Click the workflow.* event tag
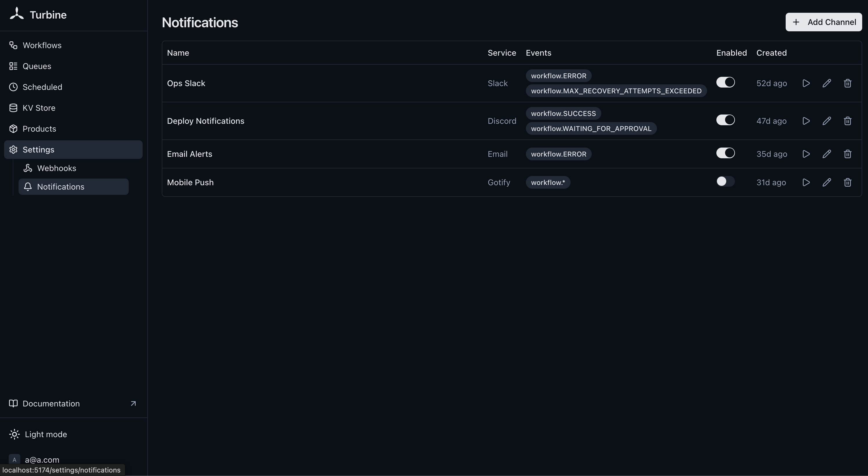The height and width of the screenshot is (476, 868). (x=548, y=182)
